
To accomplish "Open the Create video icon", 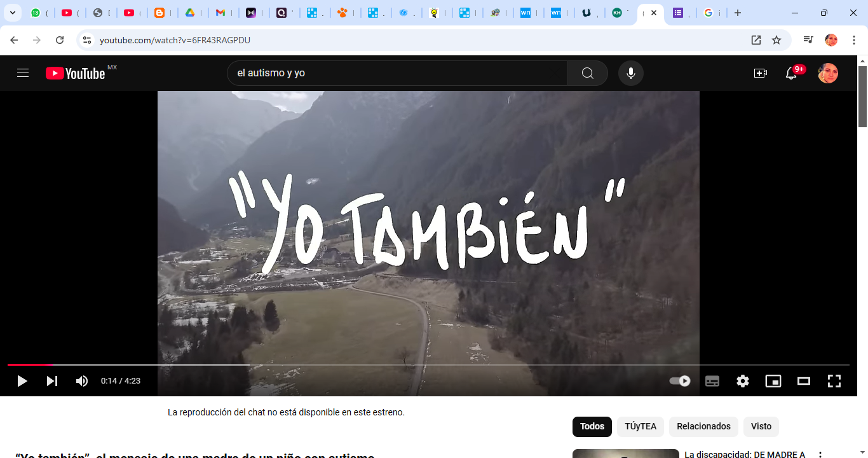I will pos(760,73).
